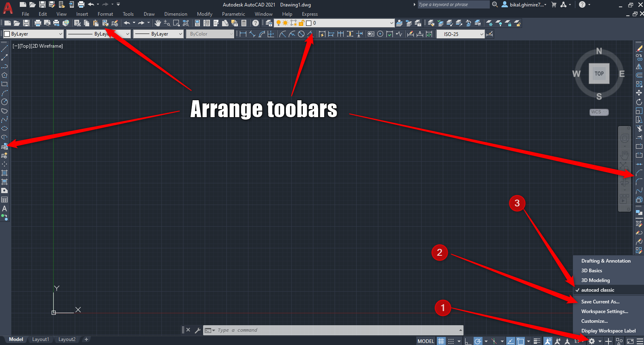The image size is (644, 345).
Task: Click the Help question mark icon in toolbar
Action: click(256, 23)
